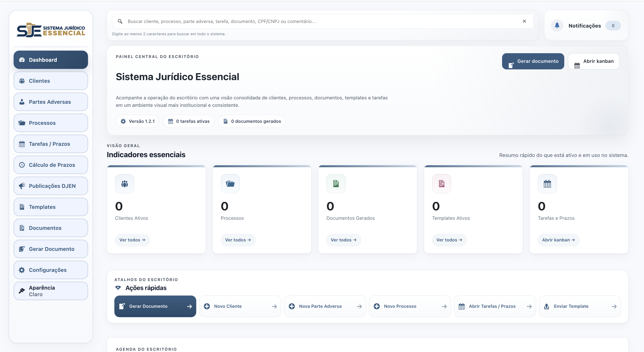
Task: Click the Novo Processo plus icon
Action: click(377, 306)
